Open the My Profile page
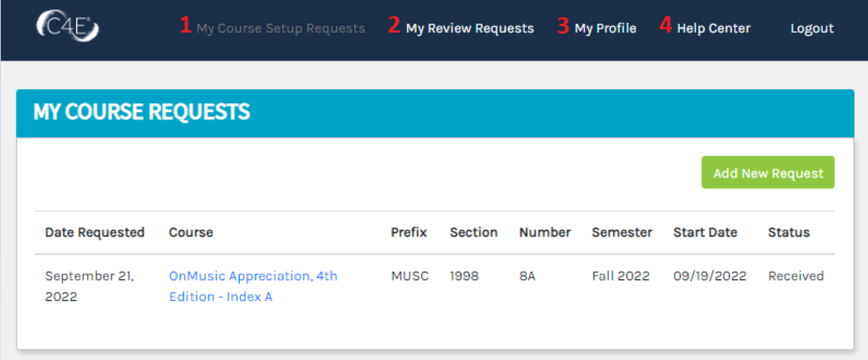 pos(605,28)
